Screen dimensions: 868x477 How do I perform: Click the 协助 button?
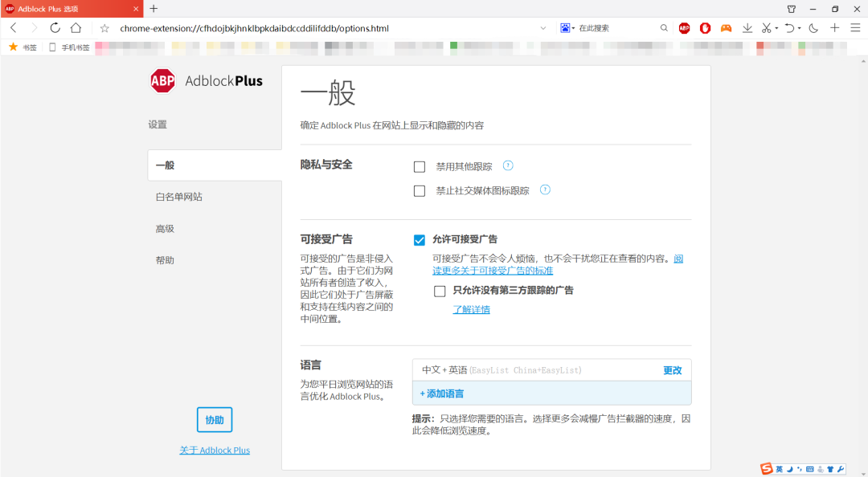pos(215,420)
